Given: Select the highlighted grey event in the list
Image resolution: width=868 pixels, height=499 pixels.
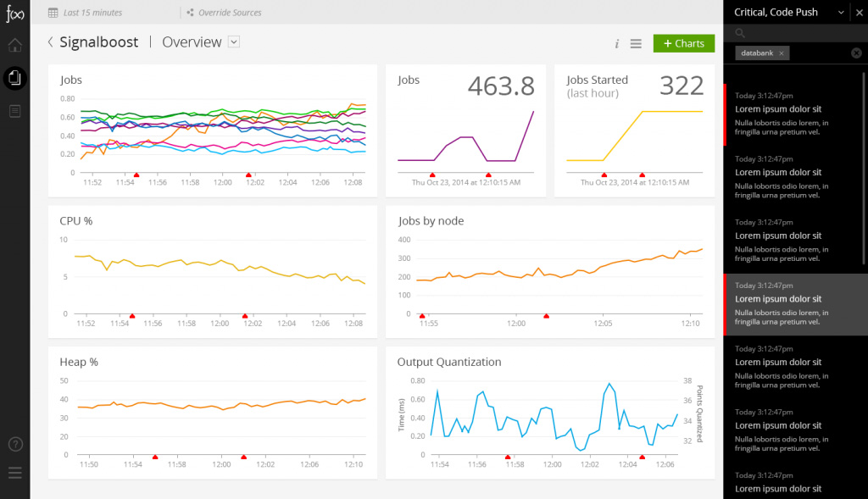Looking at the screenshot, I should (x=795, y=304).
